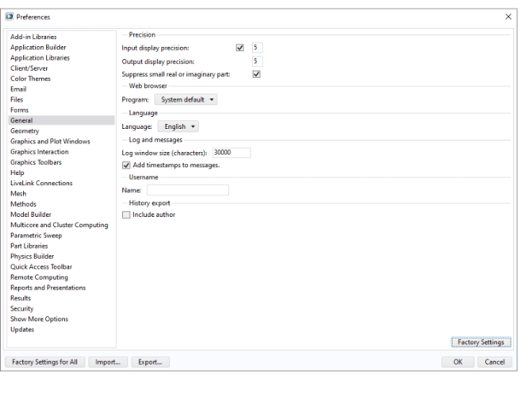
Task: Select Remote Computing category
Action: tap(61, 277)
